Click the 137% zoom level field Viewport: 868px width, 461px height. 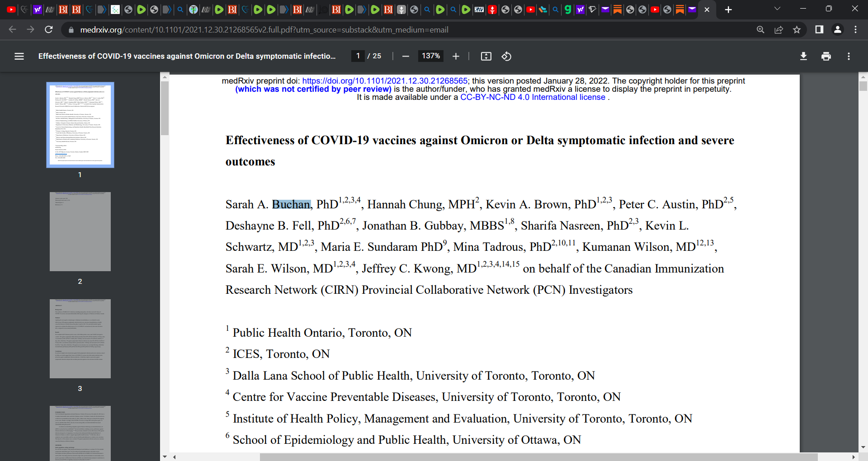(431, 56)
